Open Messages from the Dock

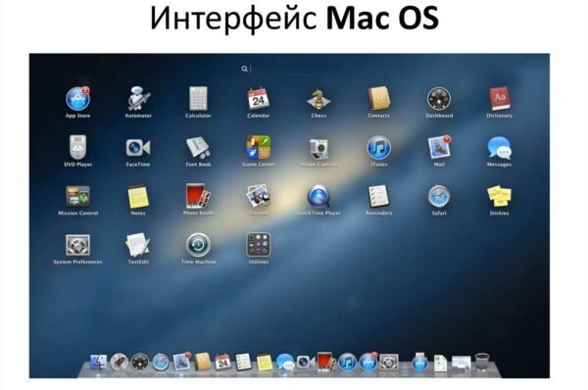tap(285, 363)
